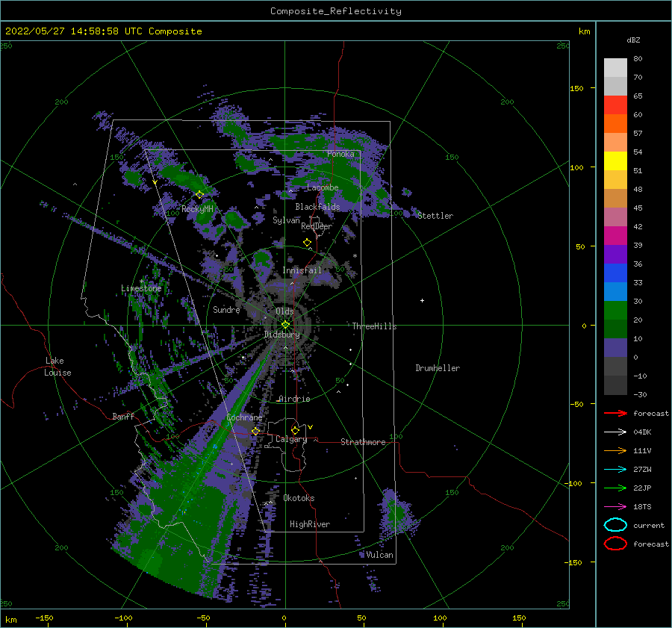
Task: Click the Blackfalds city label
Action: pos(317,207)
